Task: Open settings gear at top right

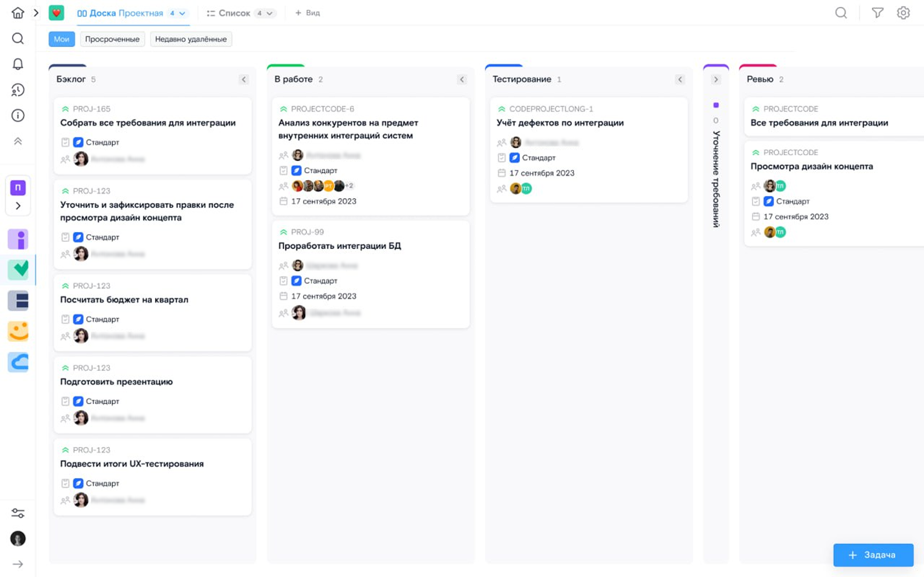Action: point(903,13)
